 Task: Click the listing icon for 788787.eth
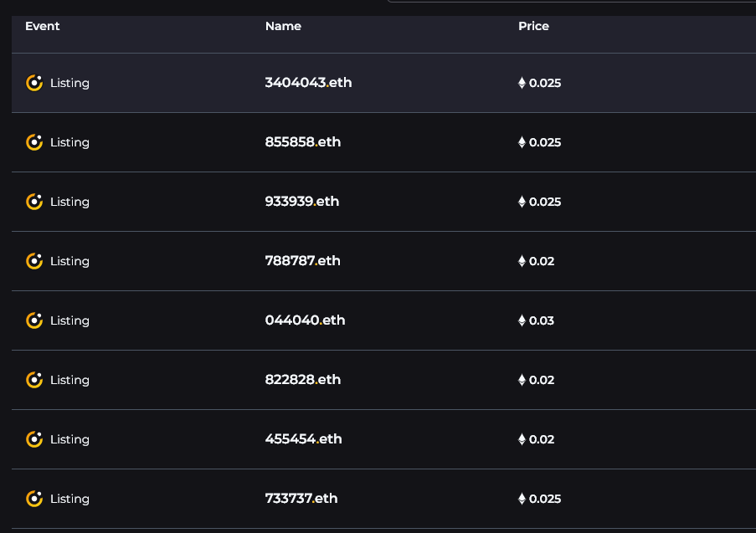coord(34,261)
